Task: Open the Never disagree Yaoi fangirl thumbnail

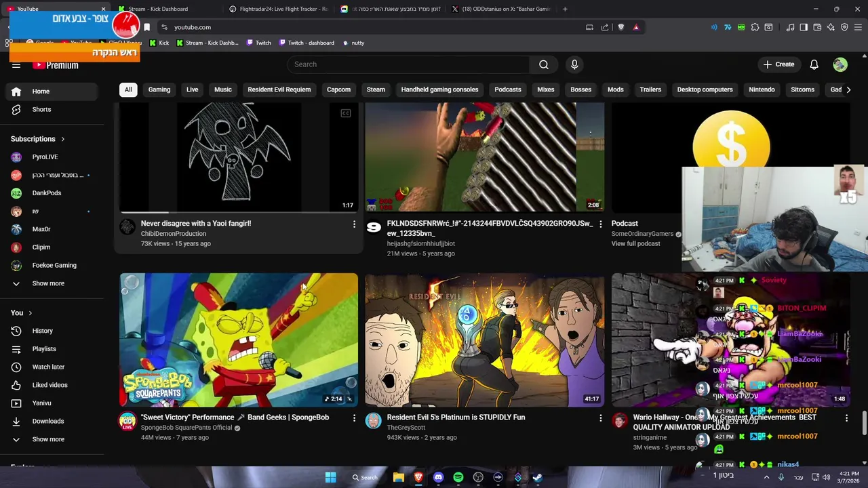Action: click(x=239, y=157)
